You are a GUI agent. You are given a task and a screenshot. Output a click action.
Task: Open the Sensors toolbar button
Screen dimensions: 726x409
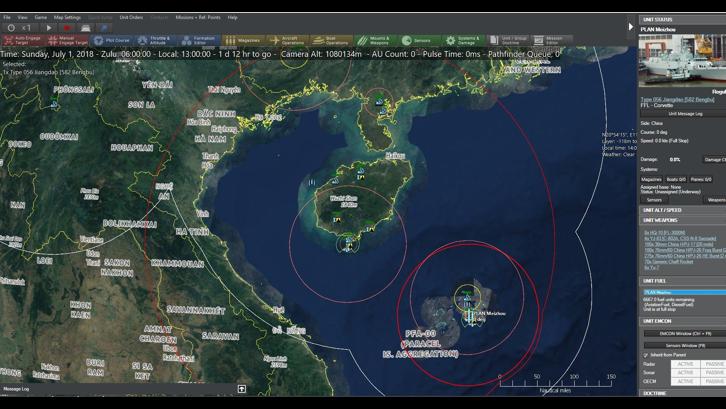coord(418,40)
